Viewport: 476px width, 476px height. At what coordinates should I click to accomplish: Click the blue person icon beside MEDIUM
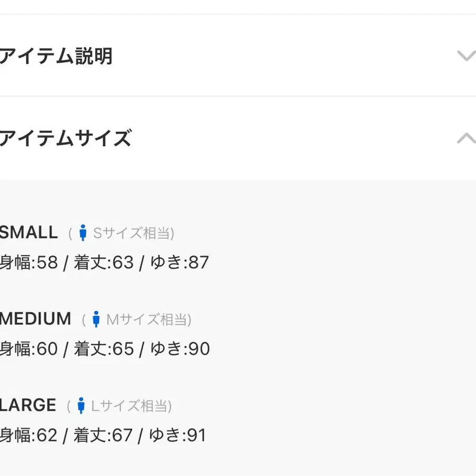pos(96,319)
